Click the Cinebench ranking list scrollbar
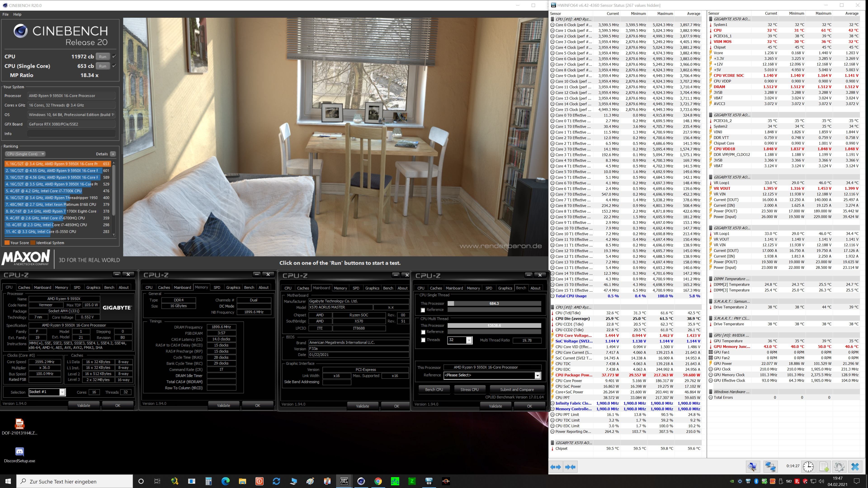868x488 pixels. pos(114,199)
